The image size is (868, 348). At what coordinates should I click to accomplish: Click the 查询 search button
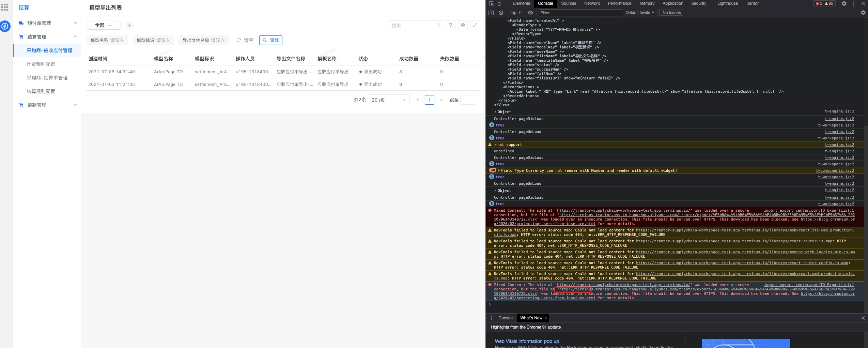coord(271,40)
